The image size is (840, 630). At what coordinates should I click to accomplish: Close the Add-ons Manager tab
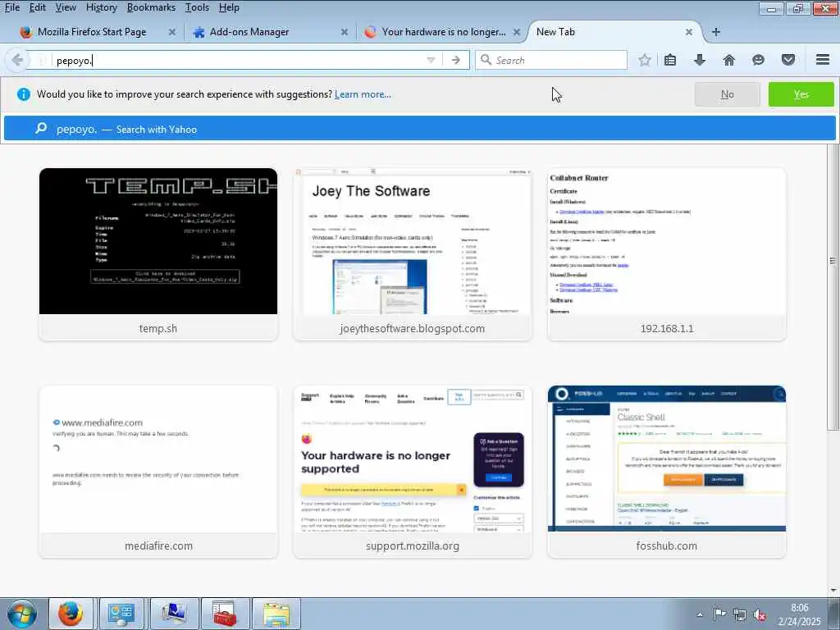click(345, 32)
